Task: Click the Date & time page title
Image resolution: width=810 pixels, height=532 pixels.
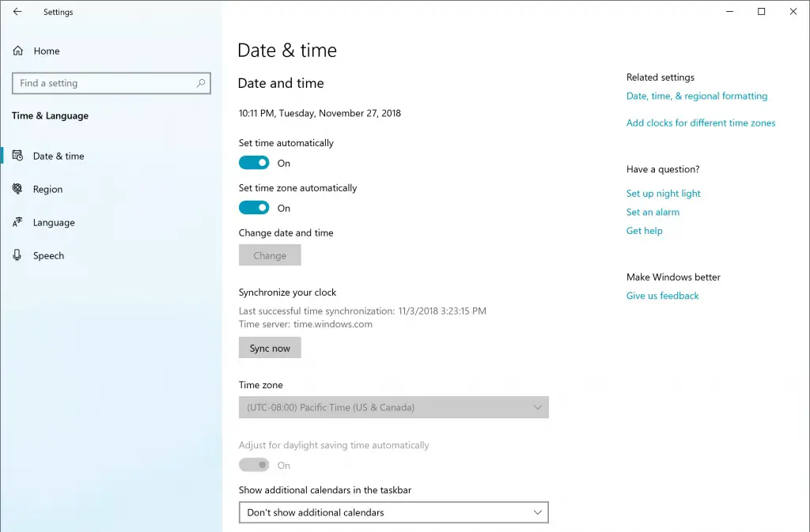Action: tap(287, 50)
